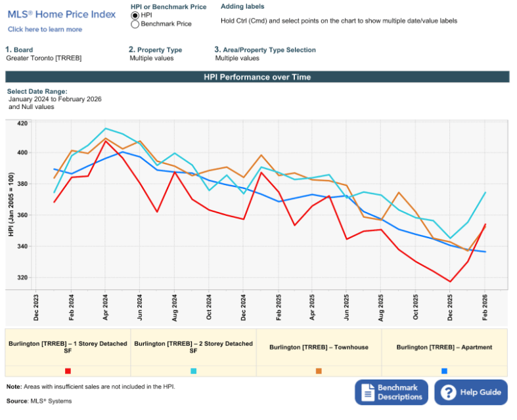Select the Burlington Apartment legend label
The width and height of the screenshot is (517, 420).
[x=444, y=347]
